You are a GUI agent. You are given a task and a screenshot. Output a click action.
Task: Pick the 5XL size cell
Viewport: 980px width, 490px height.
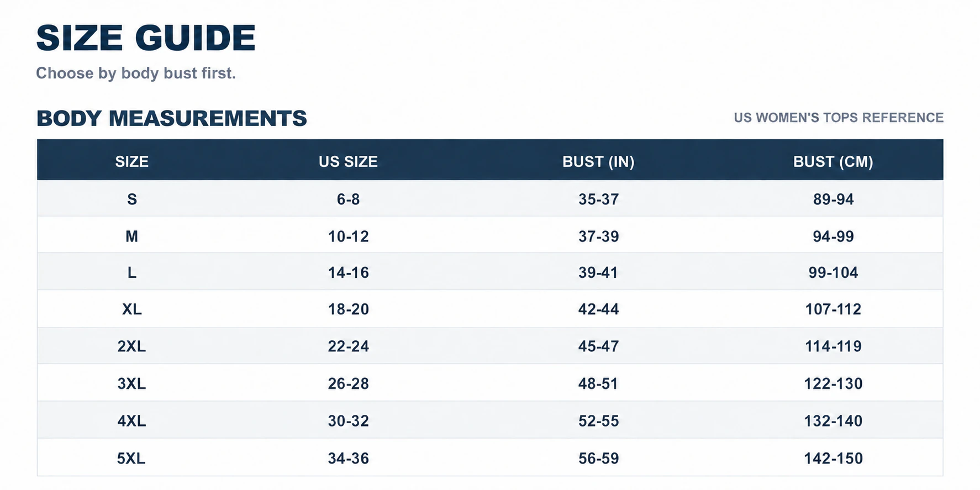click(x=131, y=458)
